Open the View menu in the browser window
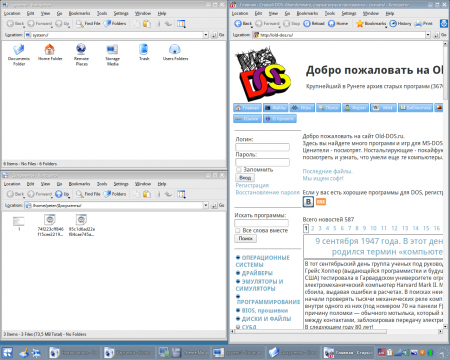This screenshot has height=360, width=450. pyautogui.click(x=273, y=13)
